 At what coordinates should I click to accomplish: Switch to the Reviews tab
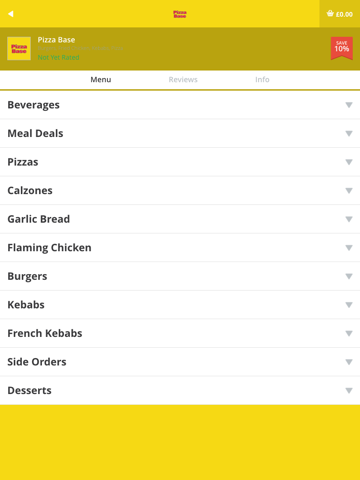(x=183, y=80)
